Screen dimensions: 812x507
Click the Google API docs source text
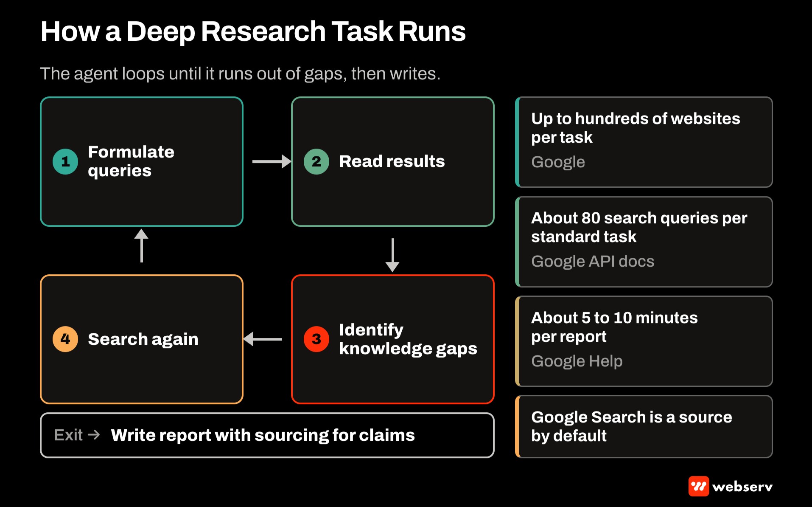click(593, 261)
